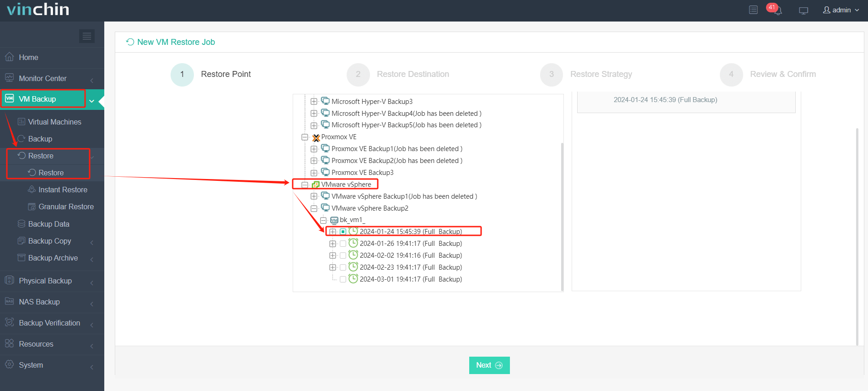
Task: Go to step 2 Restore Destination
Action: click(x=398, y=74)
